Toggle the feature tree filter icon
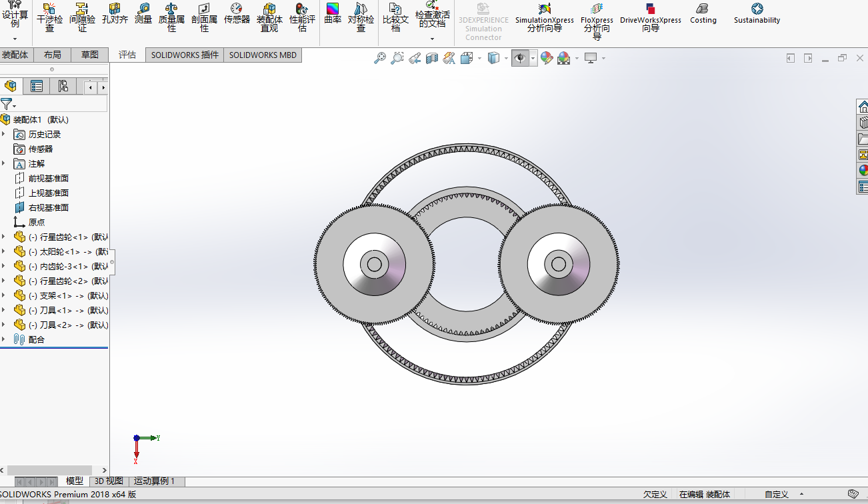The image size is (868, 504). click(x=6, y=104)
